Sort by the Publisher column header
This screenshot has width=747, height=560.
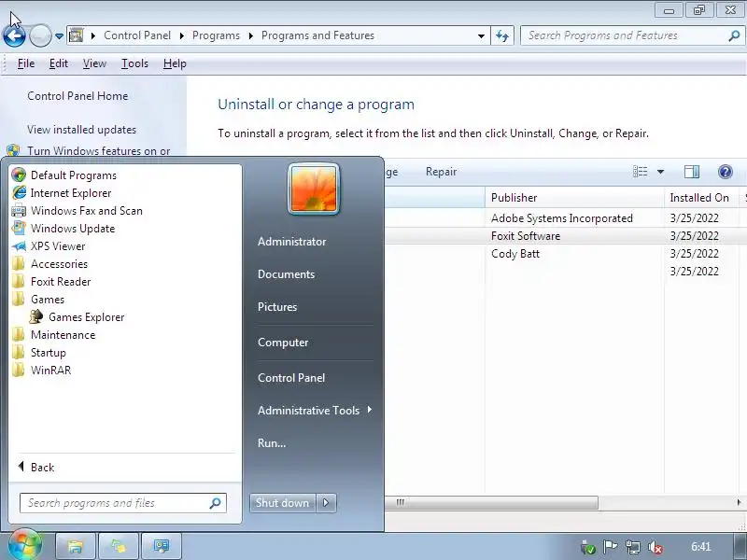pos(574,198)
